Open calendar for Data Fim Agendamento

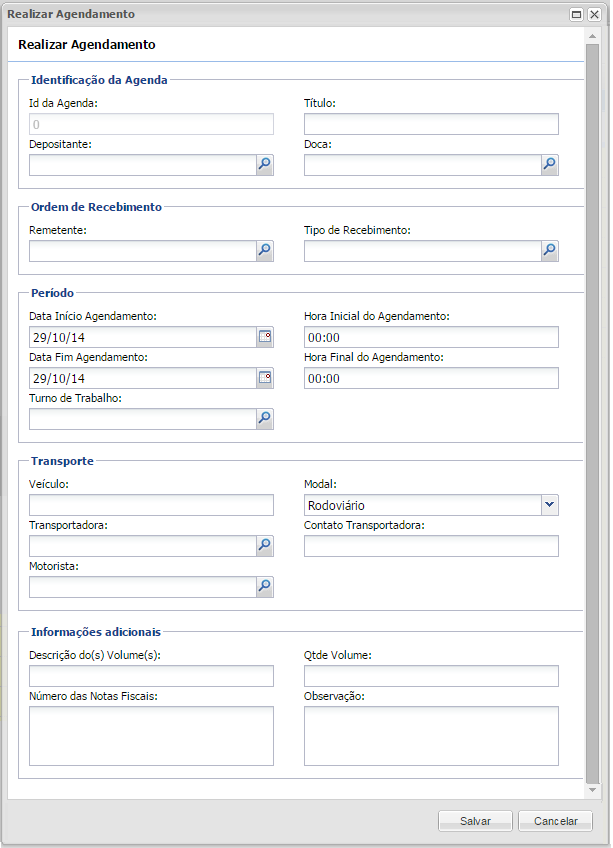pos(265,378)
